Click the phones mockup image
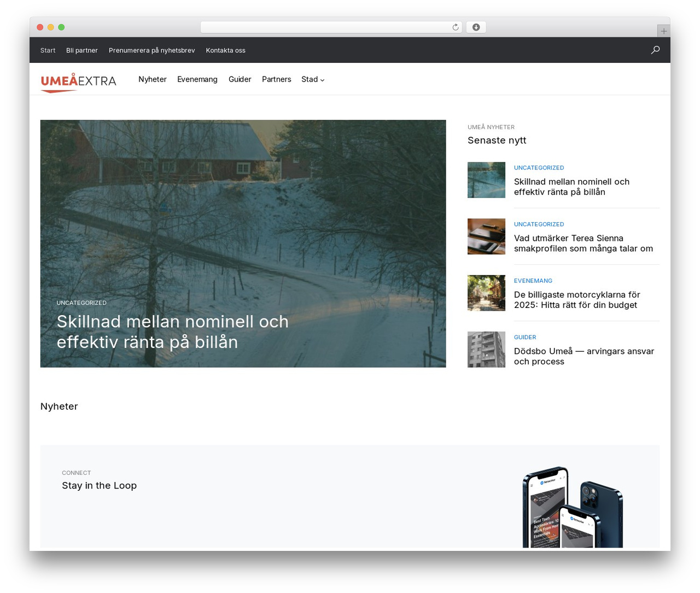 (573, 507)
